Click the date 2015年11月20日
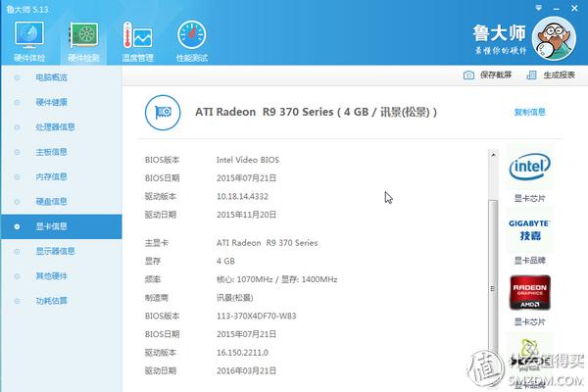588x392 pixels. [x=246, y=215]
